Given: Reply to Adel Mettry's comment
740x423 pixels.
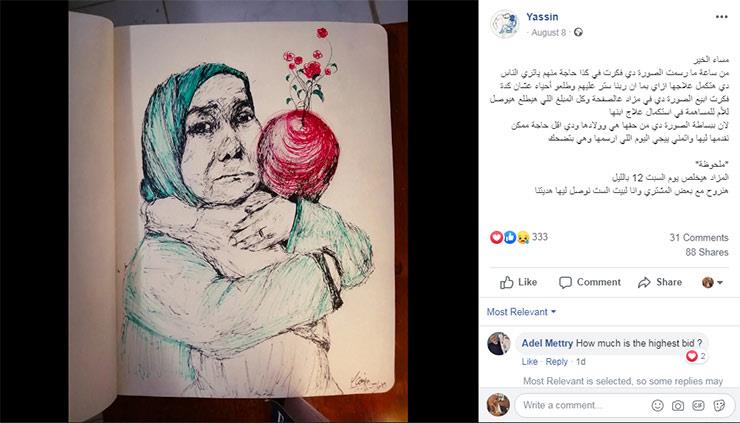Looking at the screenshot, I should point(556,362).
